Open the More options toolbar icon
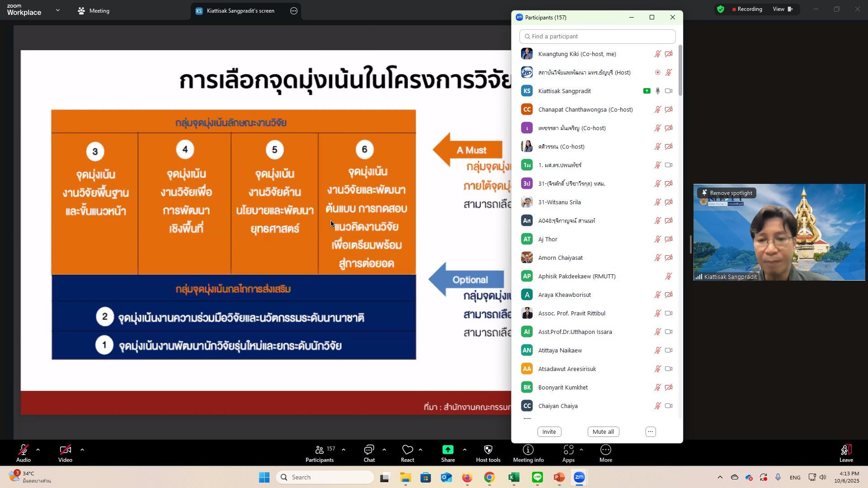The image size is (868, 488). coord(605,450)
